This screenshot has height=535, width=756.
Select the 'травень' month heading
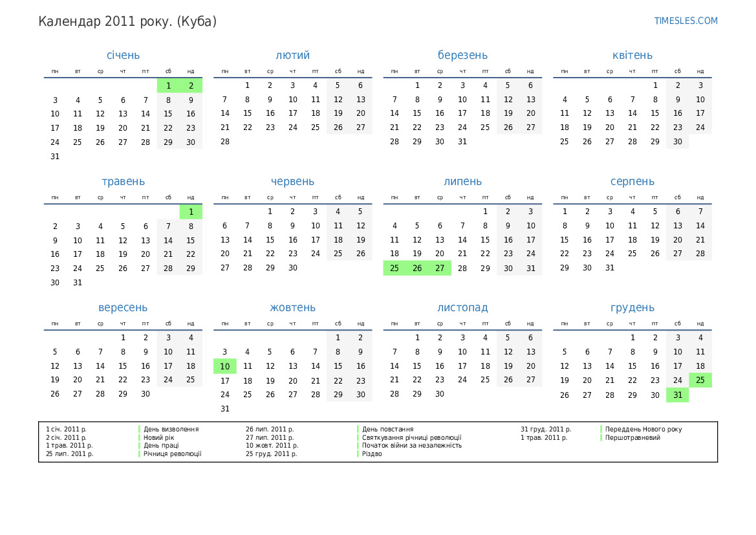[123, 182]
